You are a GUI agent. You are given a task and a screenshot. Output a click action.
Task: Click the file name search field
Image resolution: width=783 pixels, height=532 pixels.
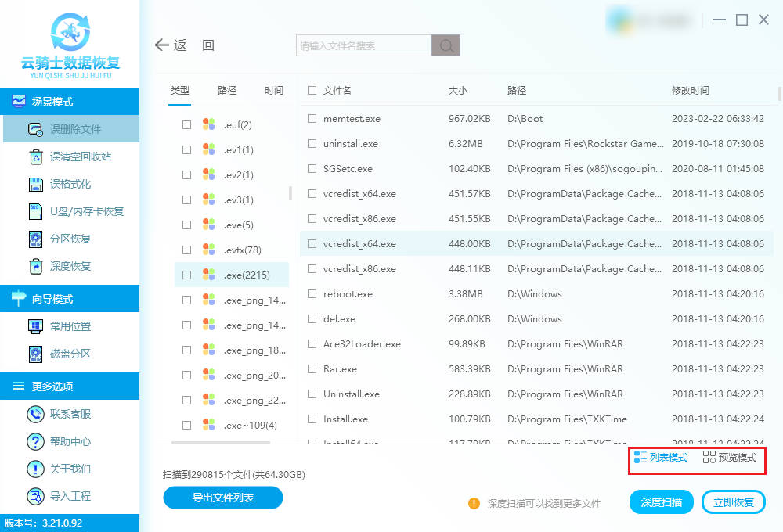click(363, 45)
